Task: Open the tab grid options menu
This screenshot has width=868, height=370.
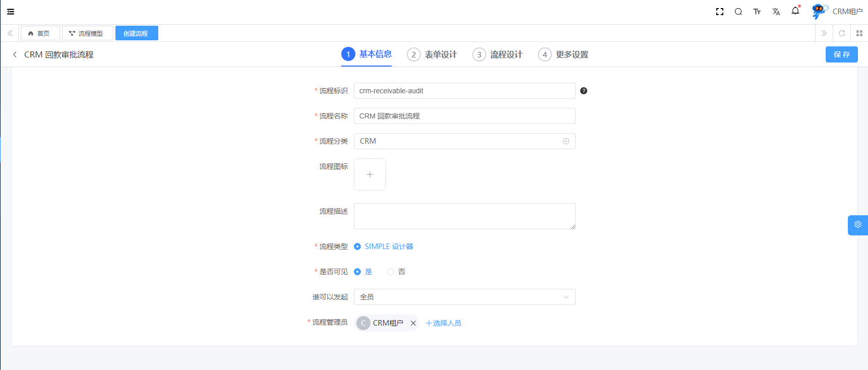Action: 859,33
